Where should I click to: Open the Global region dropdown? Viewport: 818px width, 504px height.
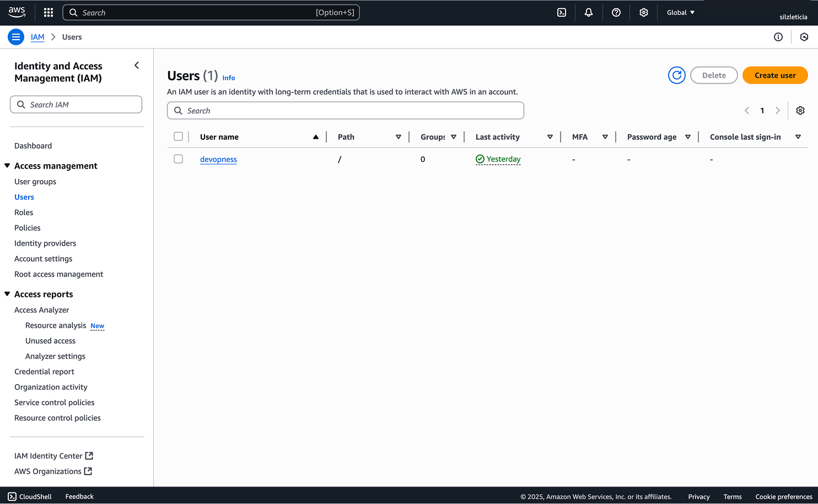(x=680, y=12)
